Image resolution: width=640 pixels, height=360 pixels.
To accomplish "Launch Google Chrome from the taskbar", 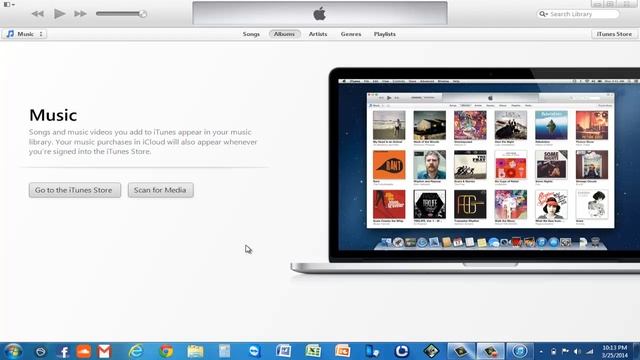I will coord(166,351).
